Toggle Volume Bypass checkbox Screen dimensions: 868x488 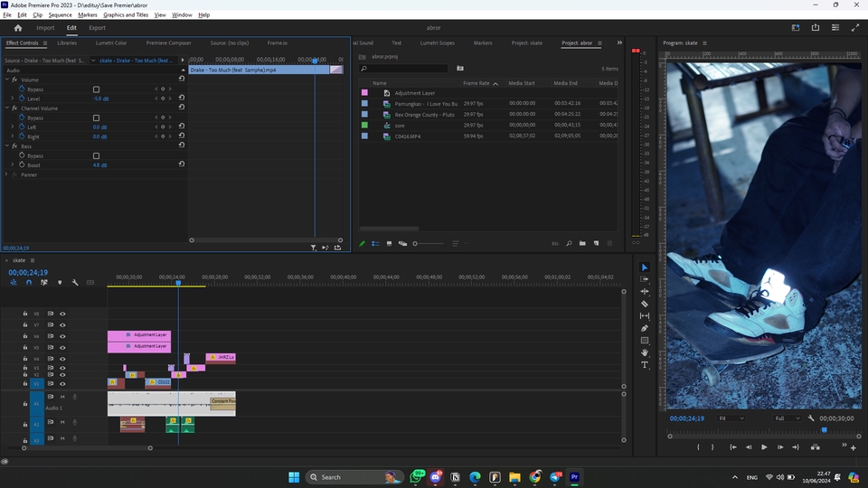click(x=97, y=89)
